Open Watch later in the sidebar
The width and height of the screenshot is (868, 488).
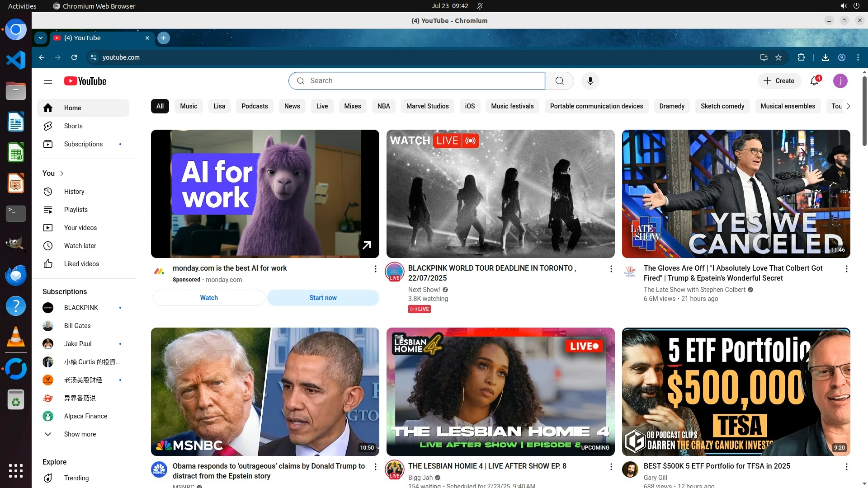[x=80, y=246]
